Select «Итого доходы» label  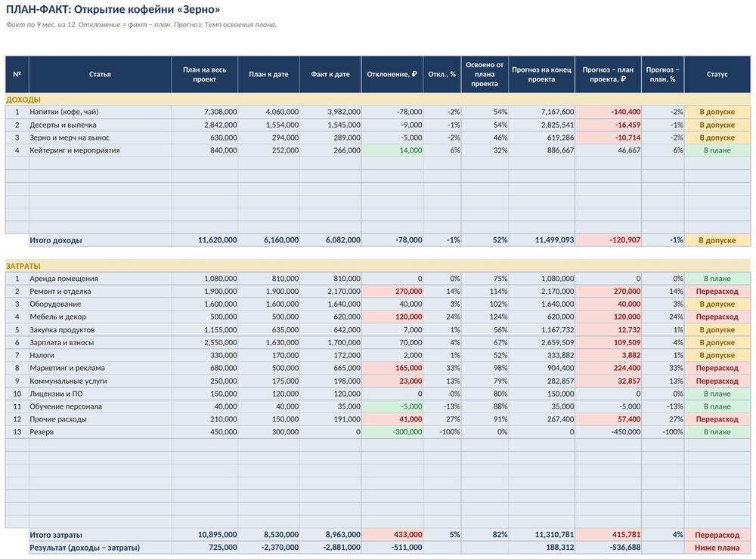tap(100, 240)
